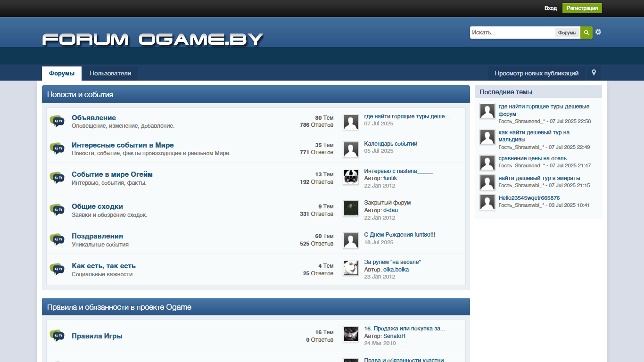Click the forum icon beside Как есть, так есть
The height and width of the screenshot is (362, 644).
[x=57, y=270]
